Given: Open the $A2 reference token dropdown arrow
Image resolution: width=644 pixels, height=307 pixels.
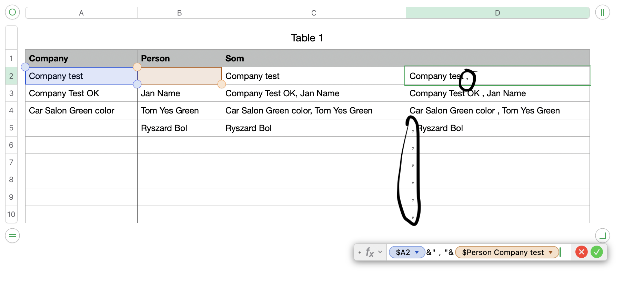Looking at the screenshot, I should 417,252.
